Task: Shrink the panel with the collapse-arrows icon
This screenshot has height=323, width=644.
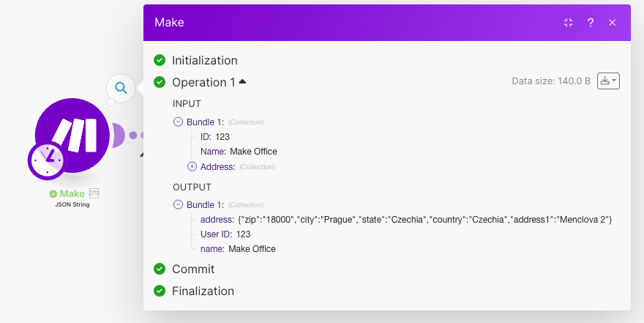Action: click(569, 23)
